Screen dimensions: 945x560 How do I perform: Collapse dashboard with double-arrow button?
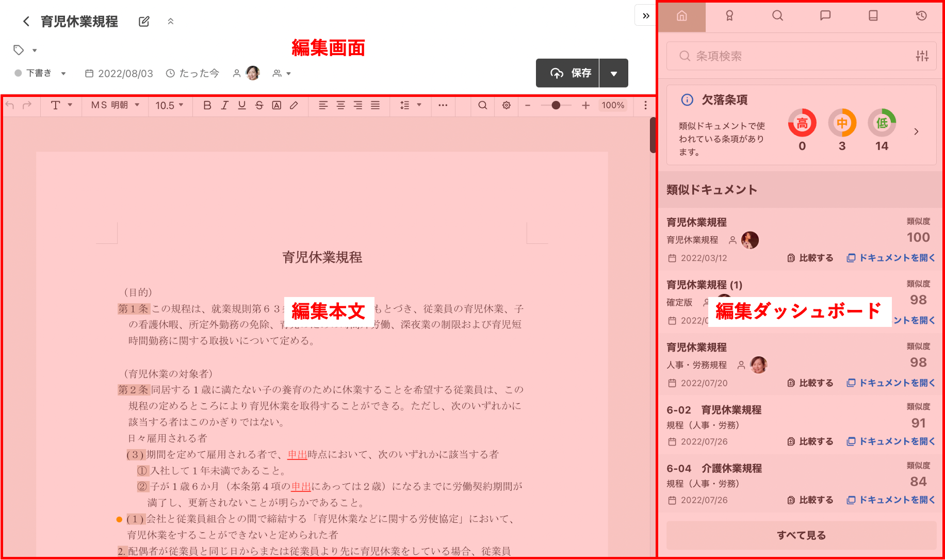(x=645, y=16)
